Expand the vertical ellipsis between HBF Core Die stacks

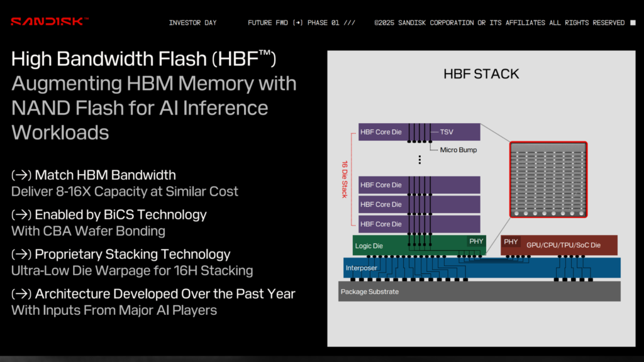[419, 160]
